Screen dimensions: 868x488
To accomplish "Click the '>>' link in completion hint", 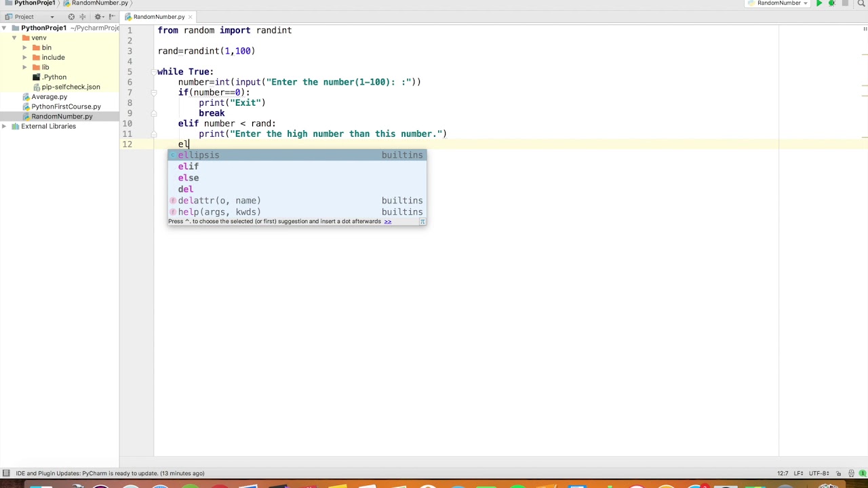I will (x=387, y=222).
